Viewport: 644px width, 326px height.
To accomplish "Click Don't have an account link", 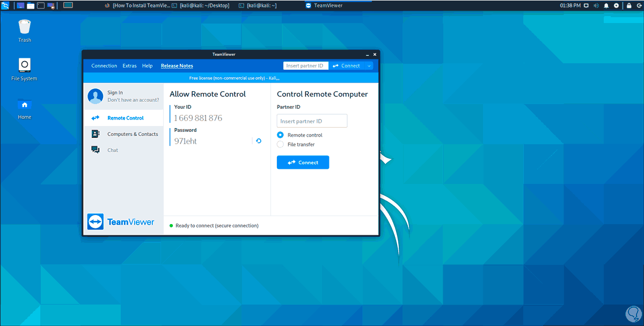I will point(133,100).
